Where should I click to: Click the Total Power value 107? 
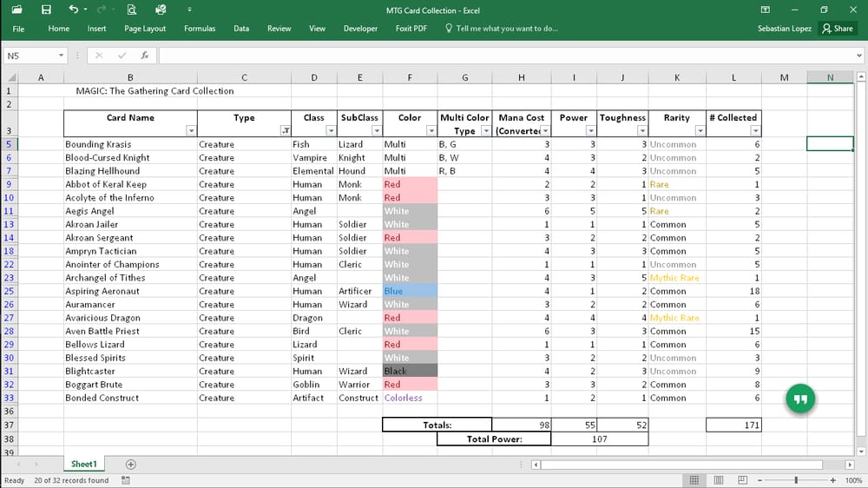600,439
